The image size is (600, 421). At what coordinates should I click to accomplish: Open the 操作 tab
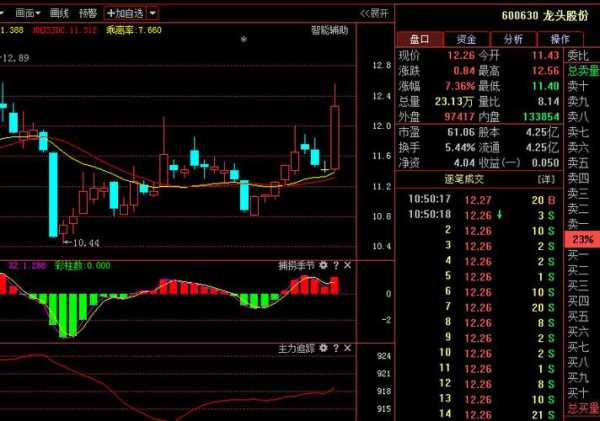[x=560, y=39]
